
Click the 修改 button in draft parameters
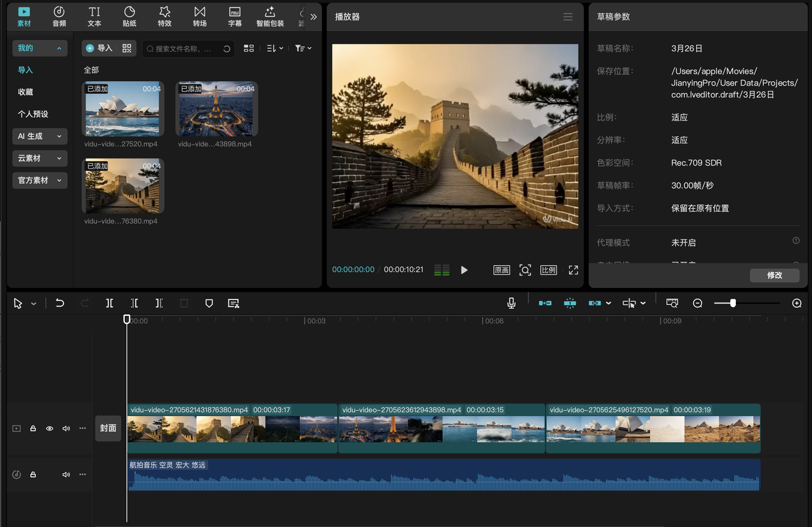pos(774,275)
